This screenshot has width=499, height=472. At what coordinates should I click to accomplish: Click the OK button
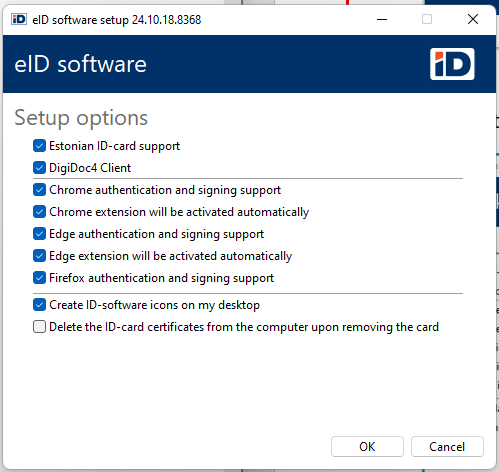(367, 446)
